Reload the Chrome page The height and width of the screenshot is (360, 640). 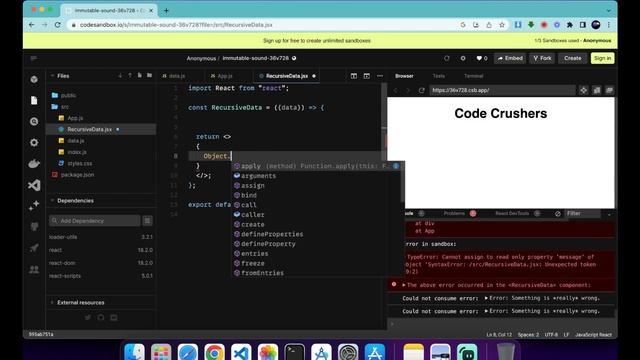[x=58, y=25]
